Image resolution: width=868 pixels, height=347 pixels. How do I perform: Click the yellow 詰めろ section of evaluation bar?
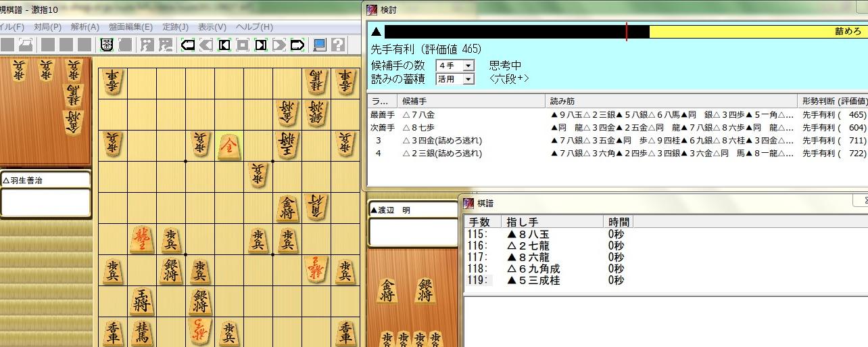click(758, 32)
